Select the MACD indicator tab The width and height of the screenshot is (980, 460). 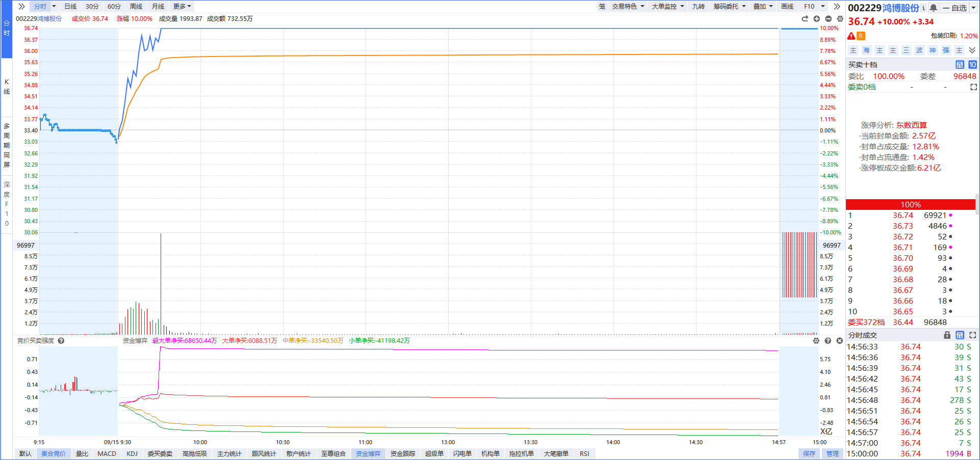click(x=107, y=454)
